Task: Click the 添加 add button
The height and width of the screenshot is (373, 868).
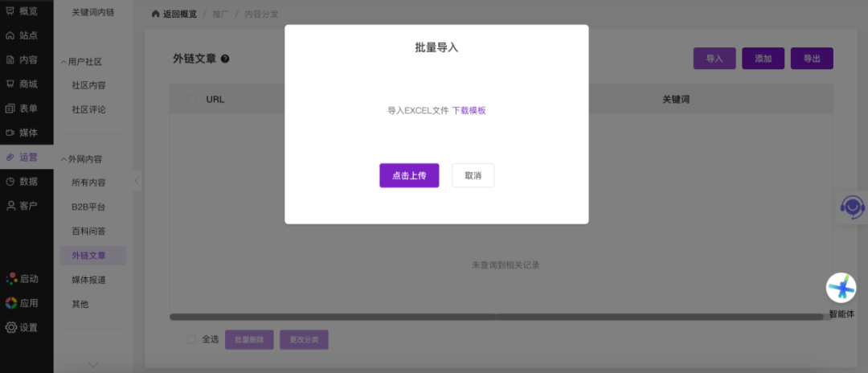Action: click(764, 58)
